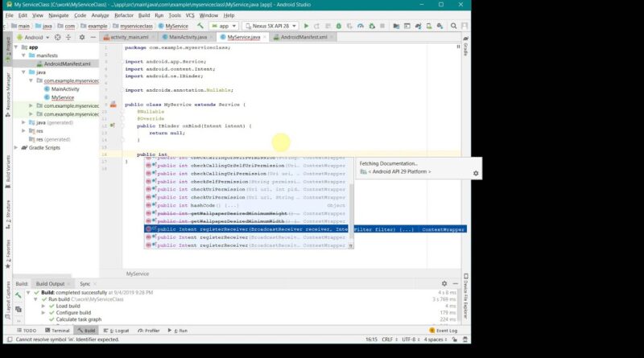Screen dimensions: 644x358
Task: Toggle the Device File Explorer side tab
Action: 466,296
